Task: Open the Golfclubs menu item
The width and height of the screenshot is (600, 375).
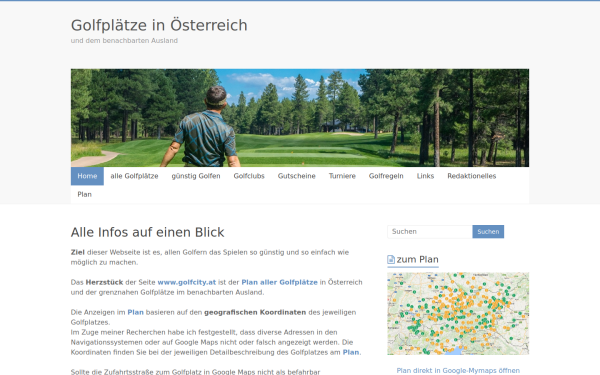Action: (x=249, y=176)
